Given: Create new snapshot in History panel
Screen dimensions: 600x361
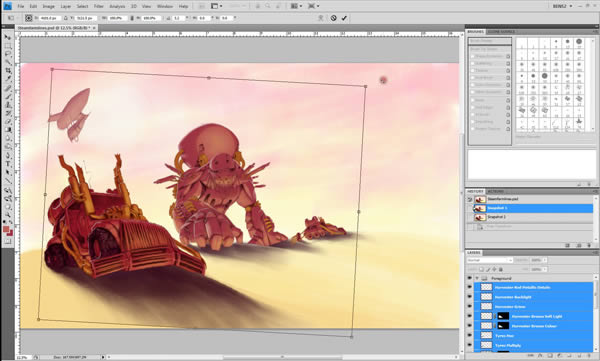Looking at the screenshot, I should click(579, 245).
